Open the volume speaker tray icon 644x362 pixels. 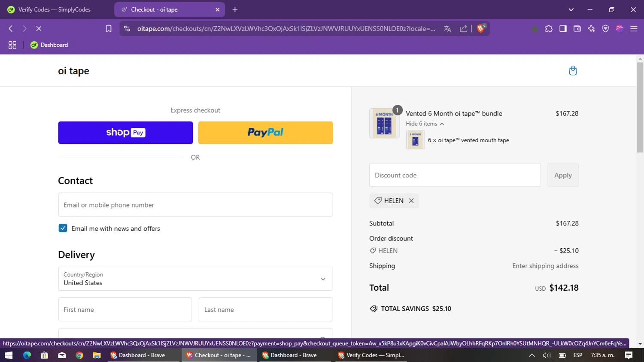[x=547, y=355]
